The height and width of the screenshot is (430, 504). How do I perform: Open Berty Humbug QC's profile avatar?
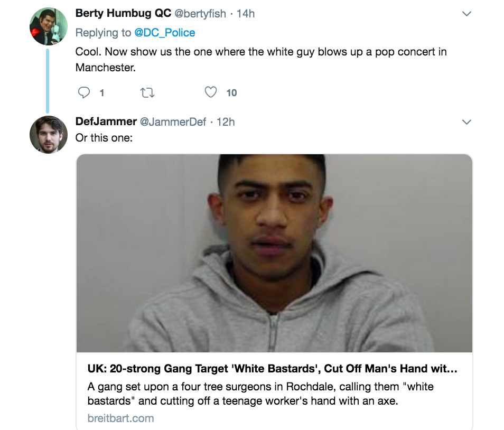48,26
